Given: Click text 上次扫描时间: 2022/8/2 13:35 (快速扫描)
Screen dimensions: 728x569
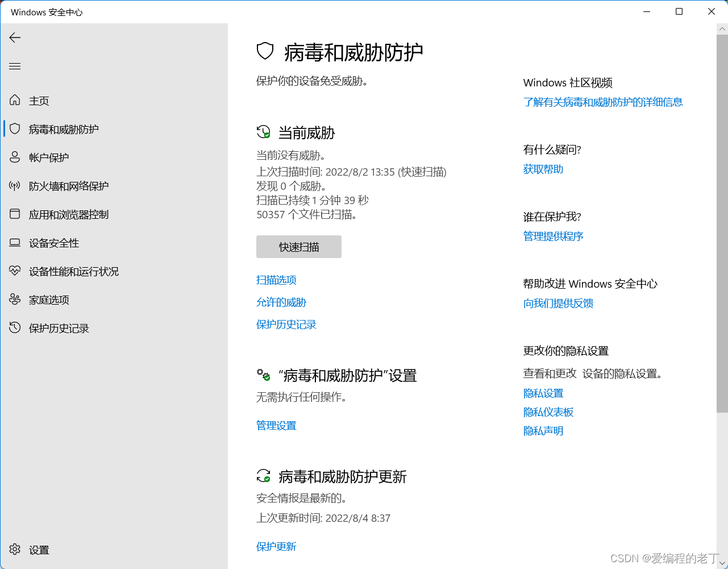Looking at the screenshot, I should tap(351, 172).
